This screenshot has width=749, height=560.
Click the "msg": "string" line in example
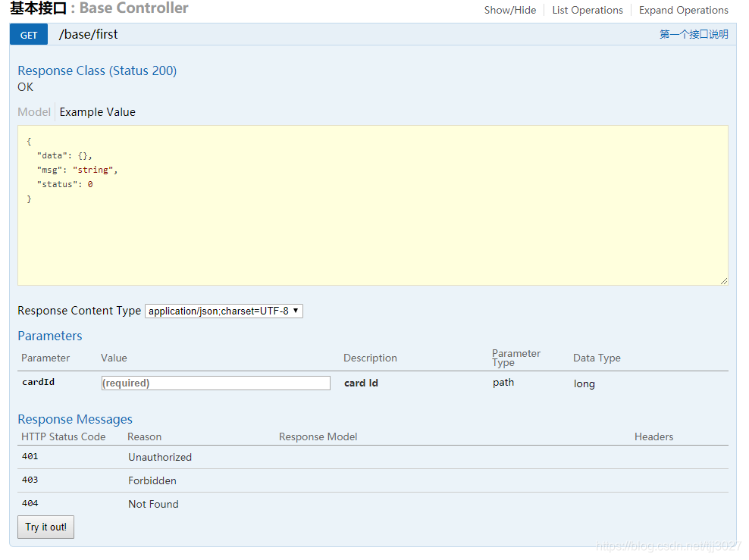77,170
